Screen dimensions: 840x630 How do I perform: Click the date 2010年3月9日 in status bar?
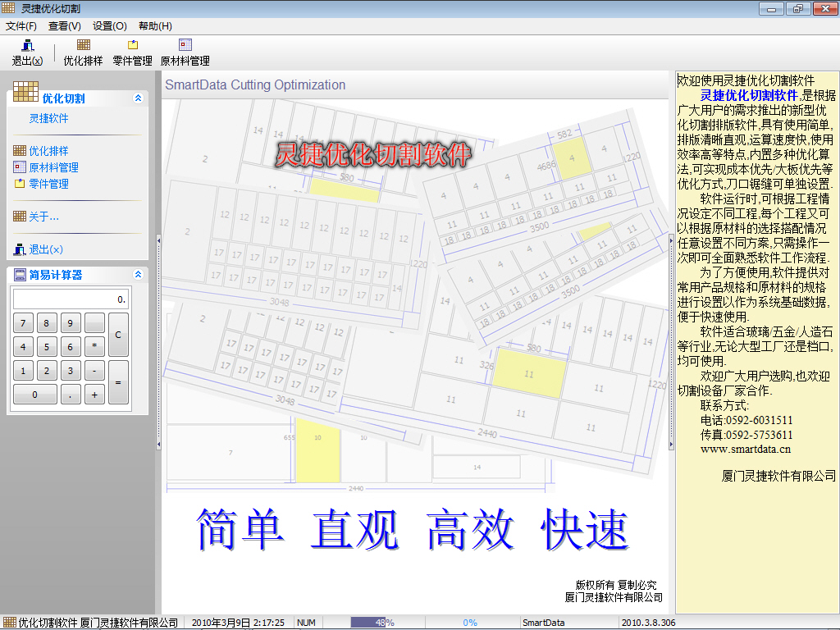pyautogui.click(x=221, y=623)
